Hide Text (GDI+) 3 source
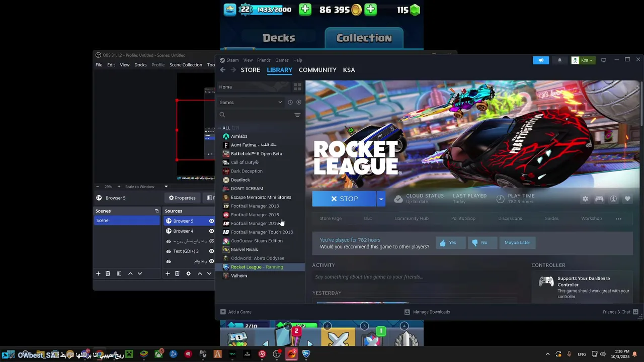This screenshot has width=644, height=362. pos(211,251)
